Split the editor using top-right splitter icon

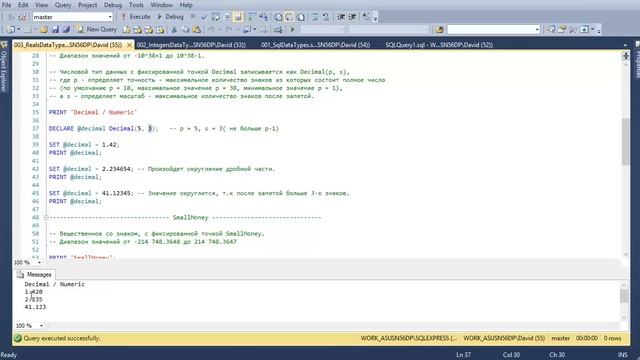[x=625, y=56]
